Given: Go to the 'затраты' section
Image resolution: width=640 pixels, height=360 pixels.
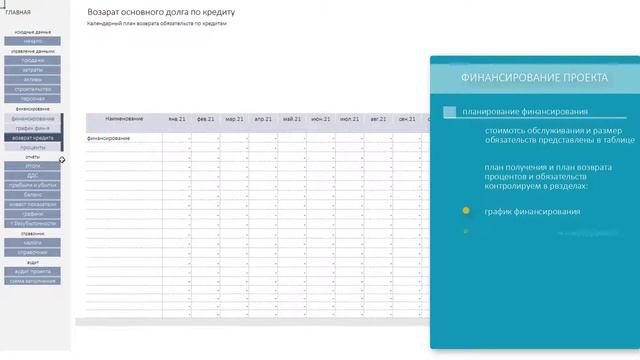Looking at the screenshot, I should tap(33, 70).
